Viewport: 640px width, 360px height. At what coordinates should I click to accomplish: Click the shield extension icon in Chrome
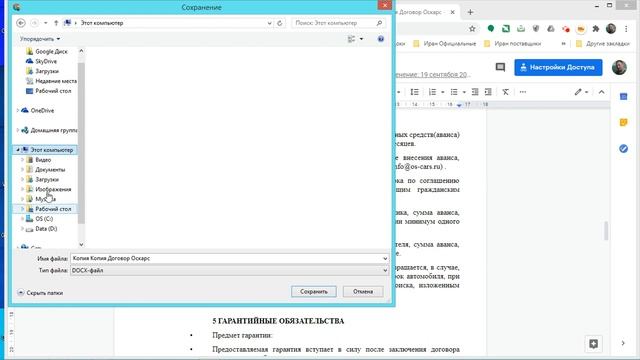coord(536,28)
